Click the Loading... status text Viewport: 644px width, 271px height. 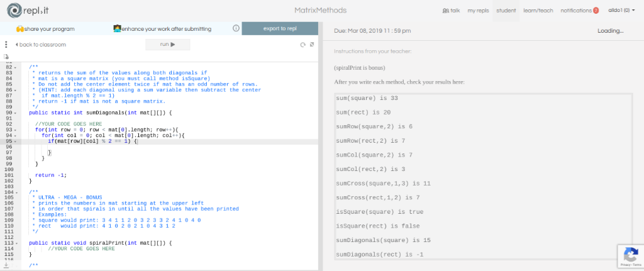(610, 31)
